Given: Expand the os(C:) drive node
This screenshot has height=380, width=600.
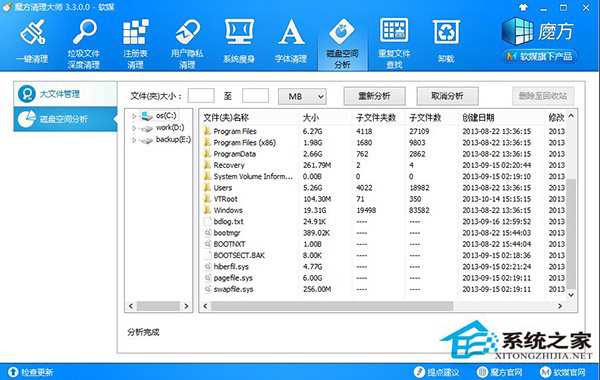Looking at the screenshot, I should pos(134,116).
